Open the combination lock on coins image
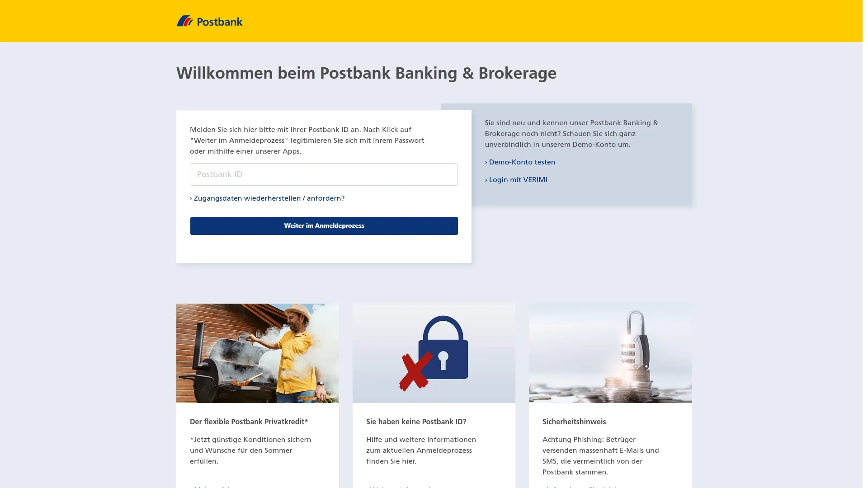This screenshot has height=488, width=868. pos(610,353)
